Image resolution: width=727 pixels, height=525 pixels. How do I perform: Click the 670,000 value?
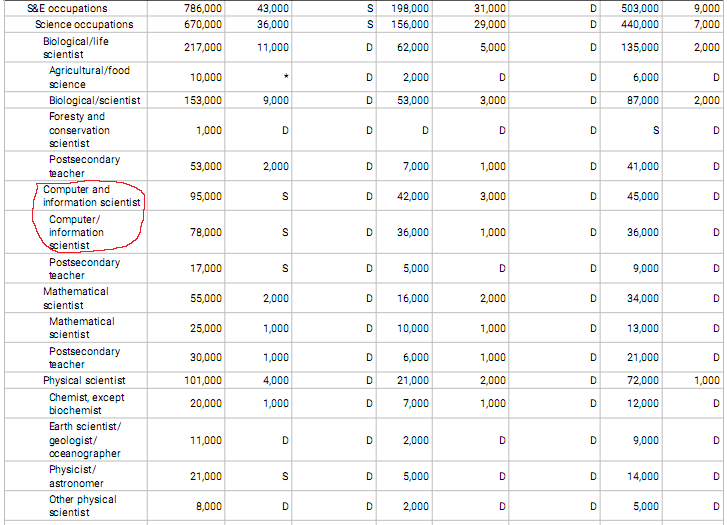(x=203, y=24)
